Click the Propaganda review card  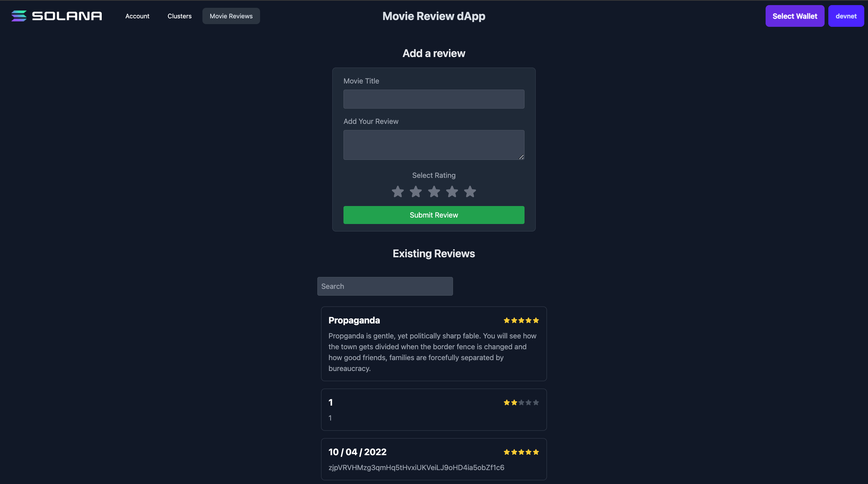[433, 343]
